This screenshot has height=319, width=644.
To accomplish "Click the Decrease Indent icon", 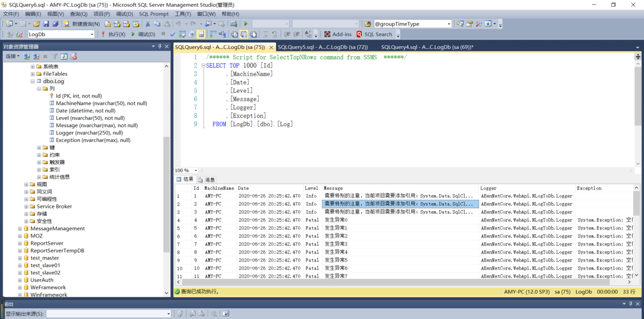I will coord(287,34).
